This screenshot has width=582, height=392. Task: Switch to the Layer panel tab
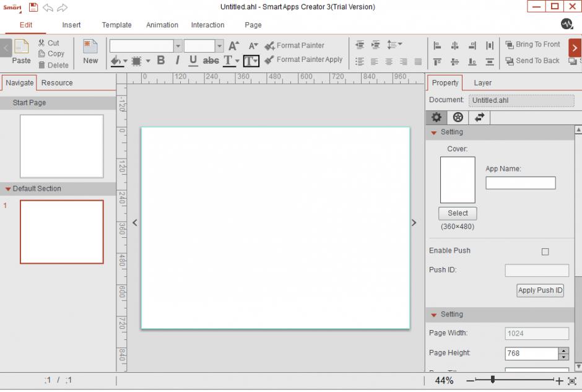point(482,82)
